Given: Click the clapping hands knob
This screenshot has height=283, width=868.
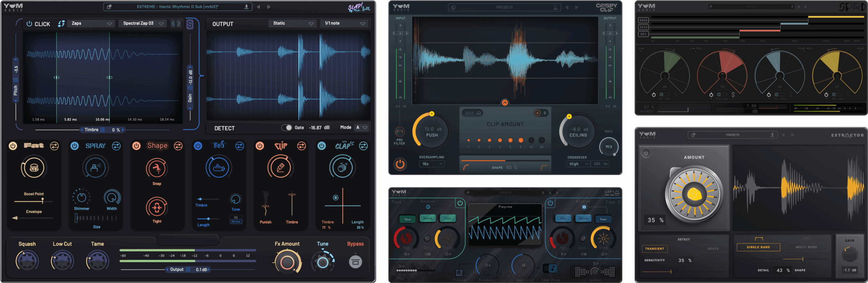Looking at the screenshot, I should point(342,167).
